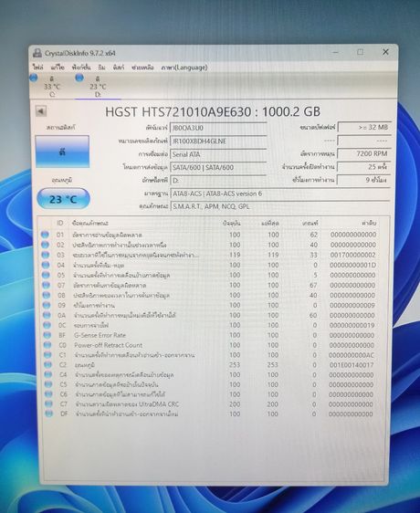The image size is (420, 513).
Task: Click status orb of Power-off Retract Count row
Action: [x=47, y=345]
